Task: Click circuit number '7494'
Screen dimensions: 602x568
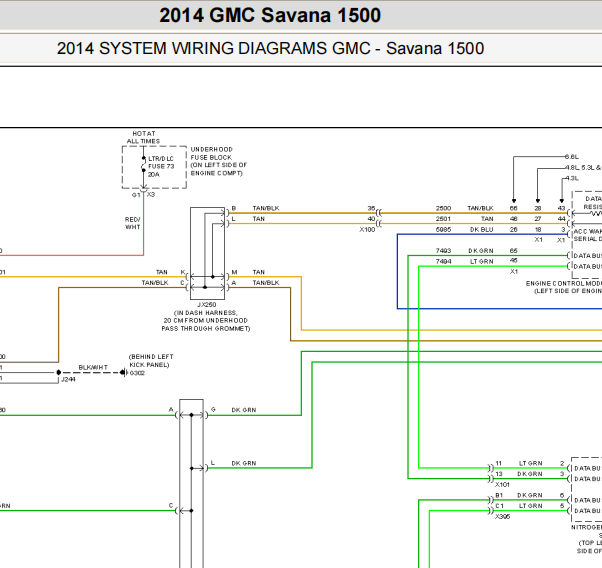Action: point(443,262)
